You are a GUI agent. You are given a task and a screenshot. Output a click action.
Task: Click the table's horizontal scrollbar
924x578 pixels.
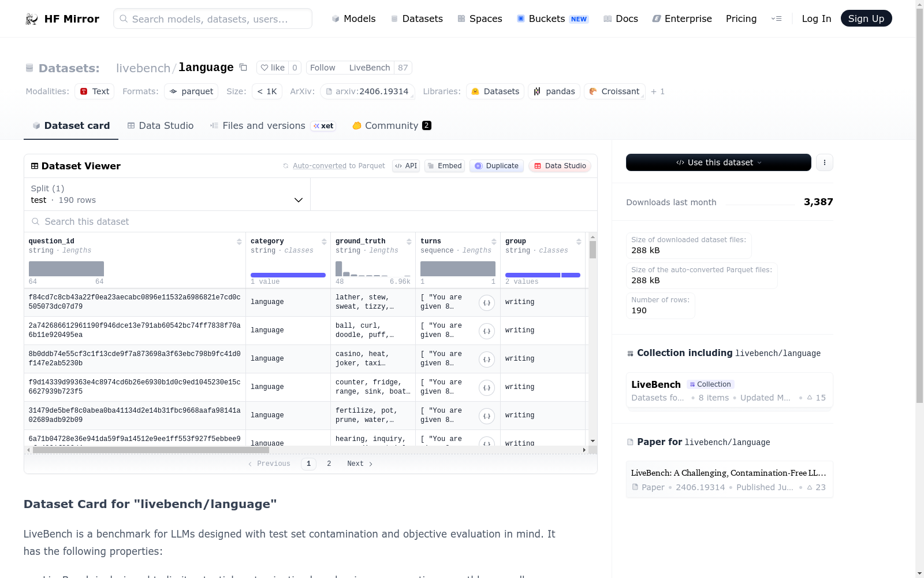click(x=151, y=450)
